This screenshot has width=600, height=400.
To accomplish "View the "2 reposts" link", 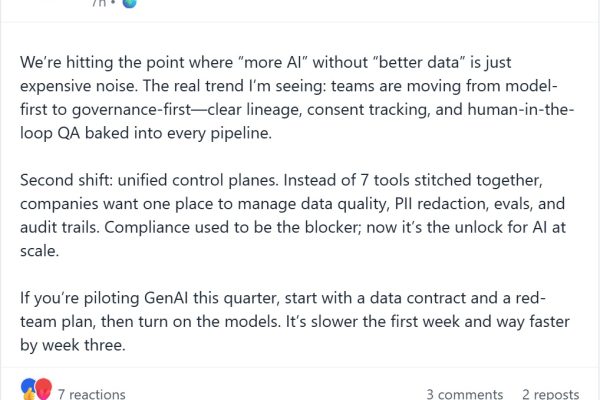I will (x=552, y=393).
